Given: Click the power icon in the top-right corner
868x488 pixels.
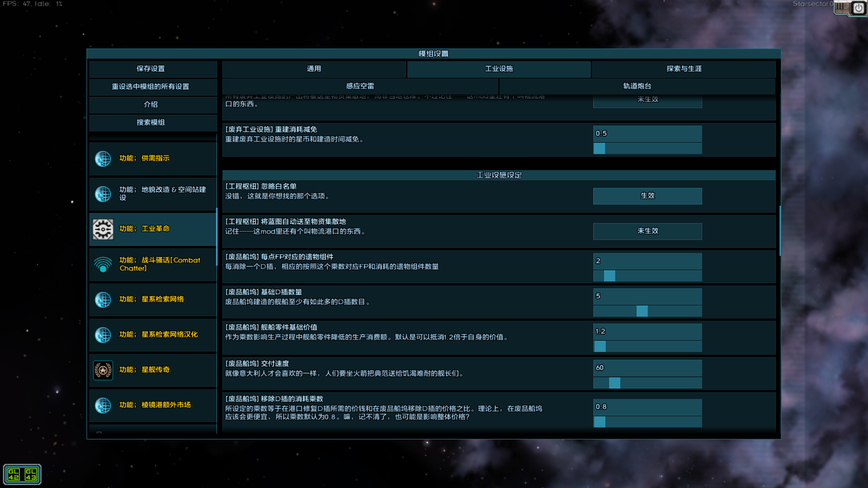Looking at the screenshot, I should 858,8.
